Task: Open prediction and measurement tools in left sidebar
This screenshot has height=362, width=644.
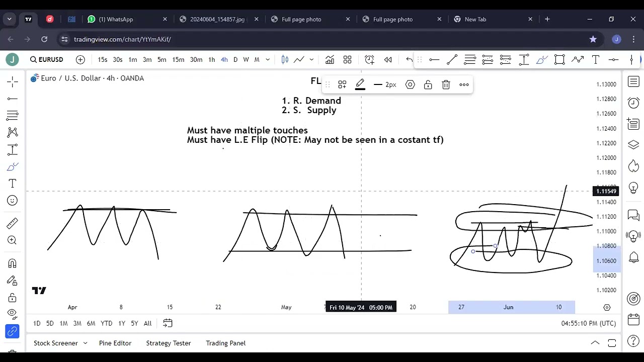Action: pyautogui.click(x=13, y=150)
